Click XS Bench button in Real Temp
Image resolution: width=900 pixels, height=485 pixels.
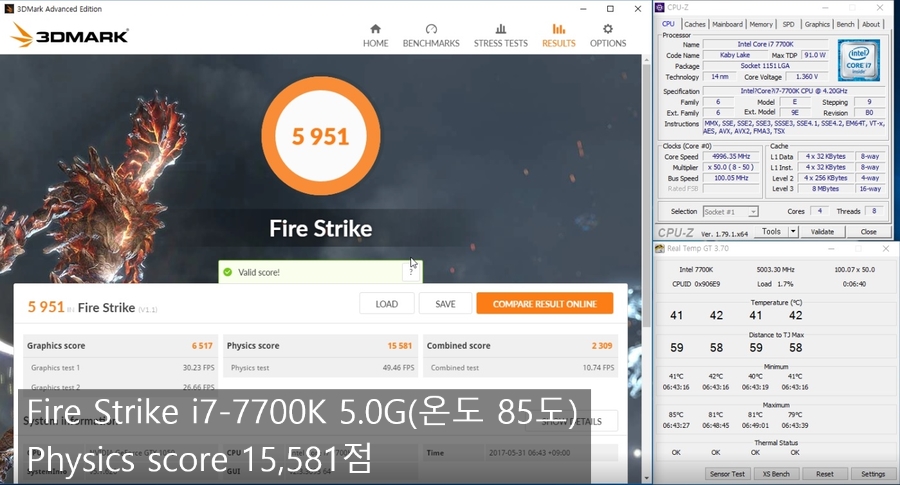click(x=776, y=474)
